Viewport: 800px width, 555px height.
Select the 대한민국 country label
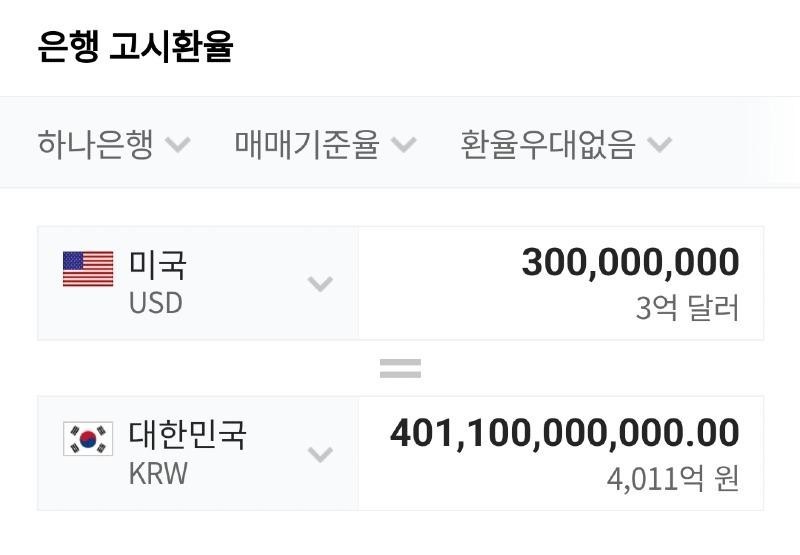(188, 435)
